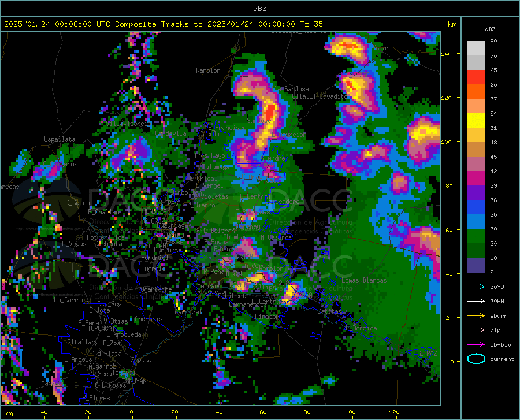Click the 'current' legend label

tap(502, 359)
